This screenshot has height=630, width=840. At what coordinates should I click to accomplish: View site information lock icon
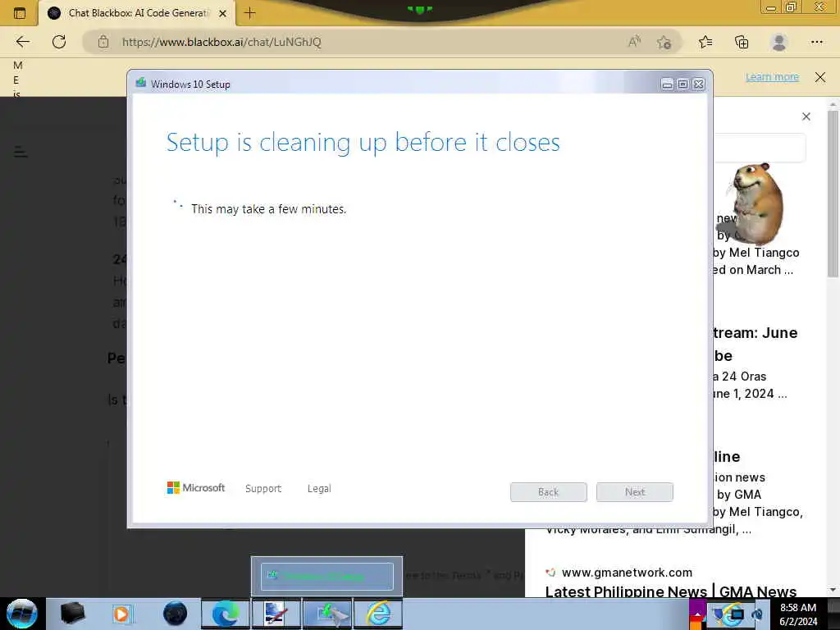coord(103,42)
